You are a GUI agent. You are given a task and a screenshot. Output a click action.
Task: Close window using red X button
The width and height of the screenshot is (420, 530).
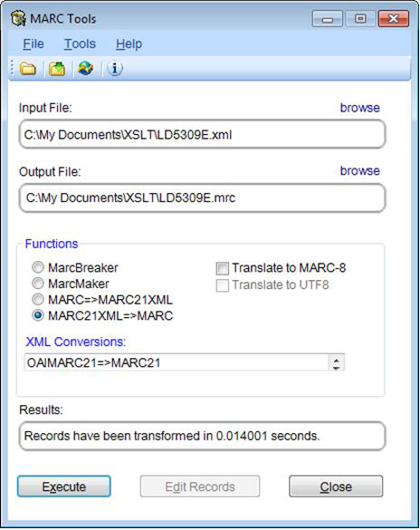point(394,19)
